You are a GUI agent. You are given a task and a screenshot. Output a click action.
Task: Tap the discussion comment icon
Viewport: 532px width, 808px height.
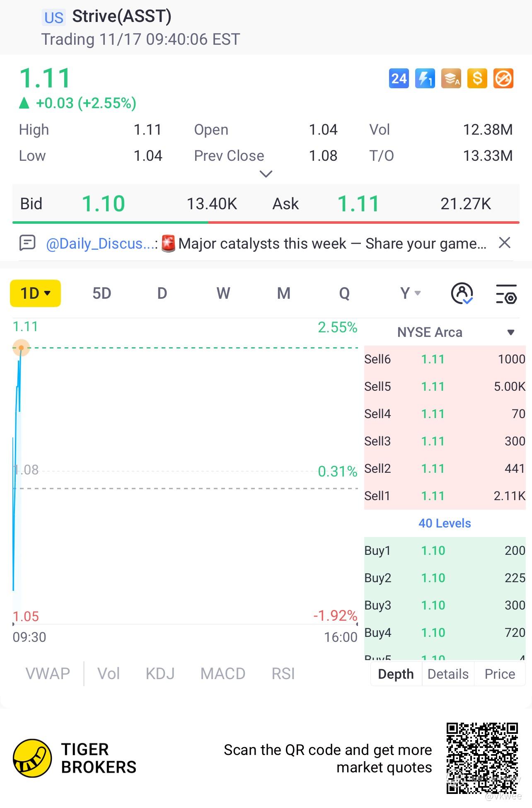tap(27, 243)
